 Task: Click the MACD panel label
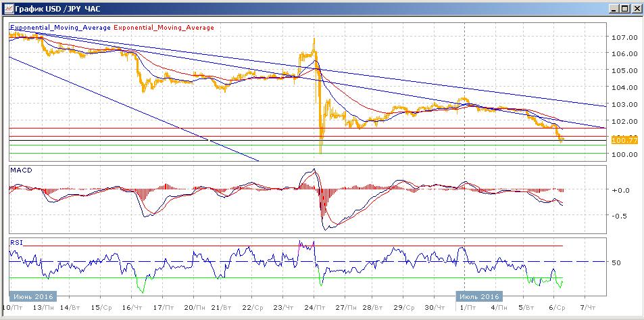(21, 170)
